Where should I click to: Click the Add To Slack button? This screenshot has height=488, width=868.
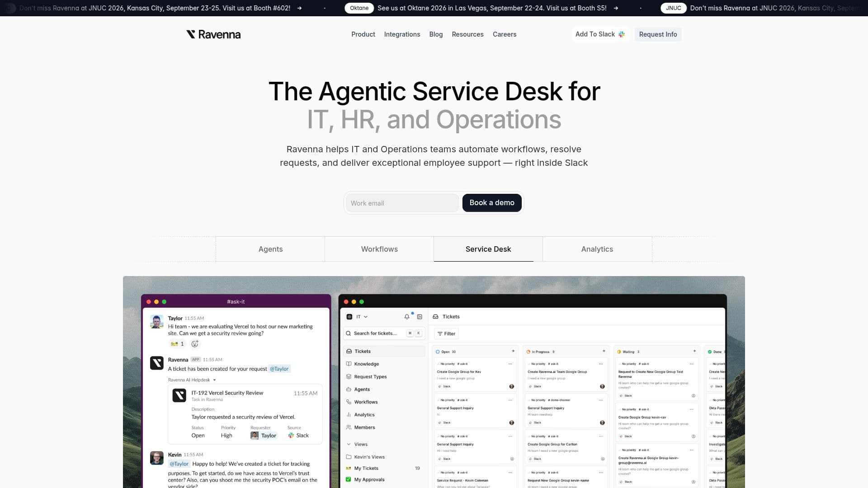[x=600, y=34]
